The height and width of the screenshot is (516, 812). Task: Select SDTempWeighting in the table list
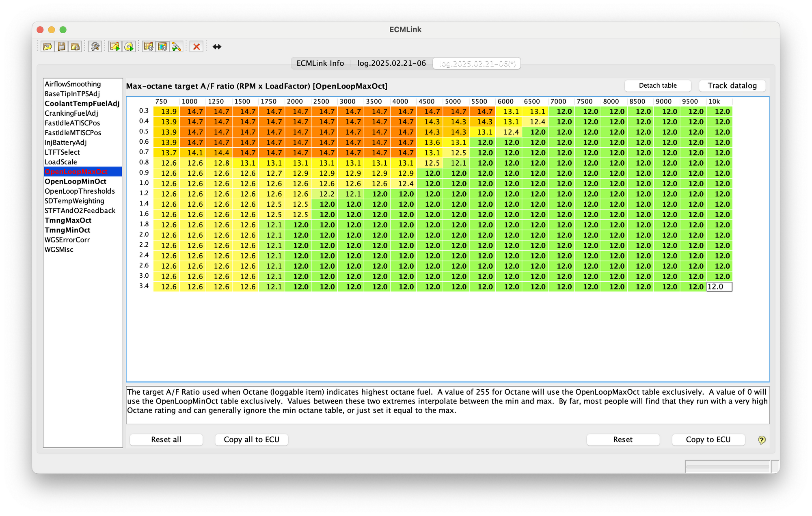pos(83,201)
